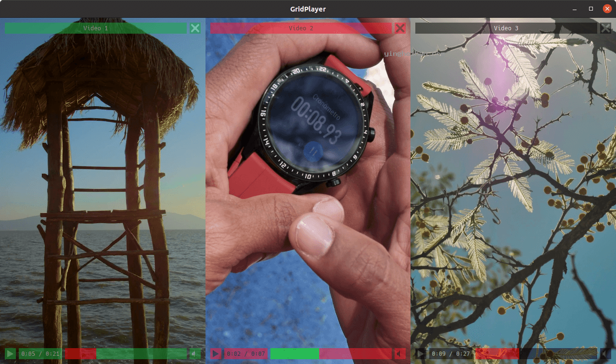Viewport: 616px width, 364px height.
Task: Seek in Video 1 progress bar
Action: [126, 354]
